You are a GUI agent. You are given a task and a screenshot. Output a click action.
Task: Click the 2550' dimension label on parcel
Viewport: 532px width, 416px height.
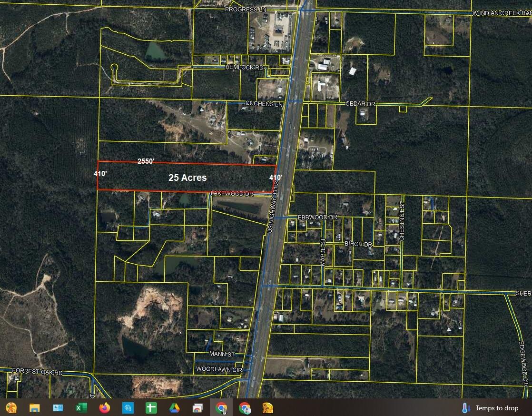(146, 161)
